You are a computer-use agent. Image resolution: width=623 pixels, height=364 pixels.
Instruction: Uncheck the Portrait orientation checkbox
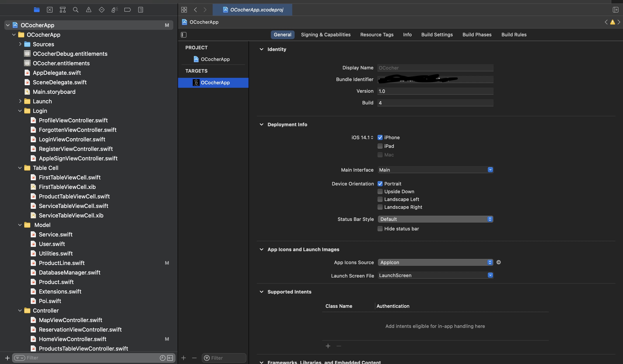pyautogui.click(x=380, y=184)
